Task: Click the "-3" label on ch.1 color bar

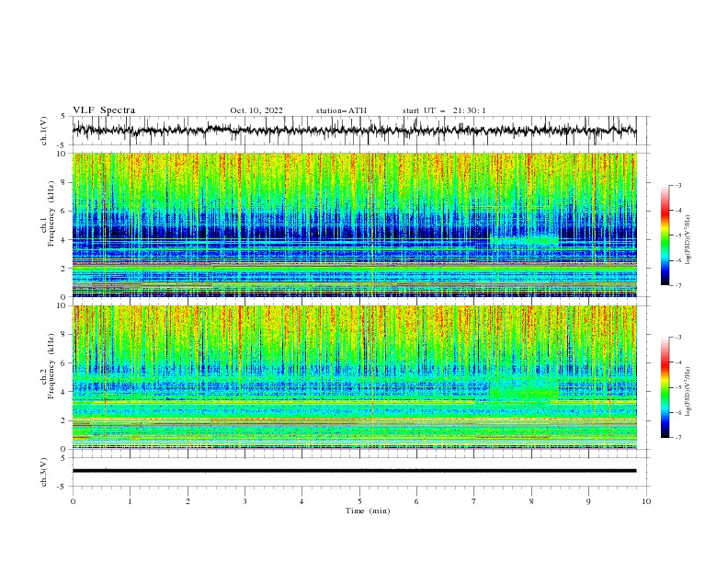Action: click(678, 185)
